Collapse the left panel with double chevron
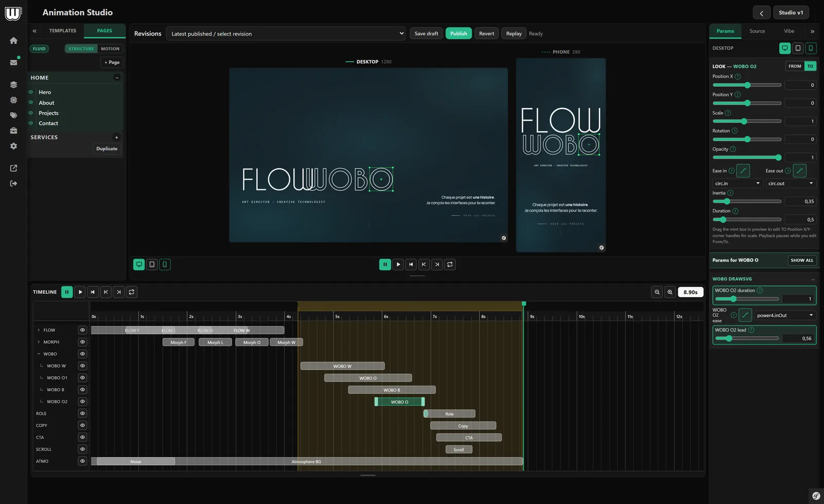The image size is (824, 504). click(x=35, y=31)
